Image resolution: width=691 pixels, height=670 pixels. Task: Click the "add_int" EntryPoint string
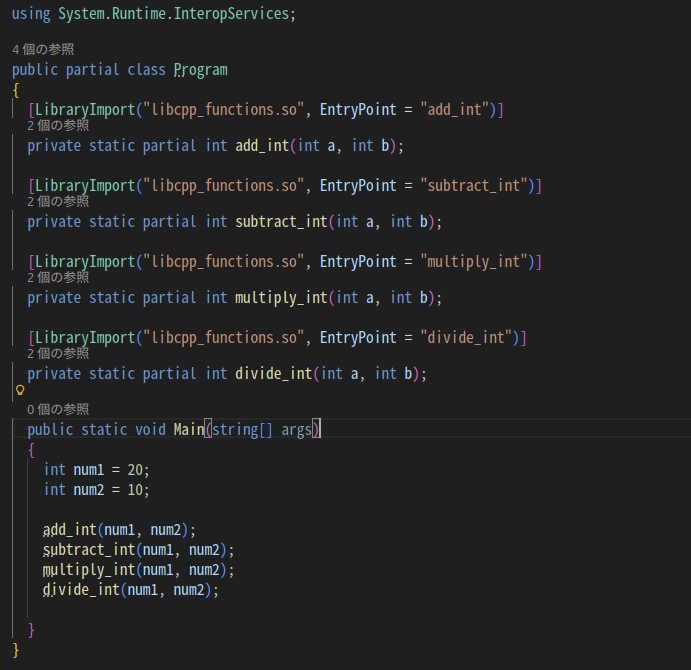pos(454,109)
